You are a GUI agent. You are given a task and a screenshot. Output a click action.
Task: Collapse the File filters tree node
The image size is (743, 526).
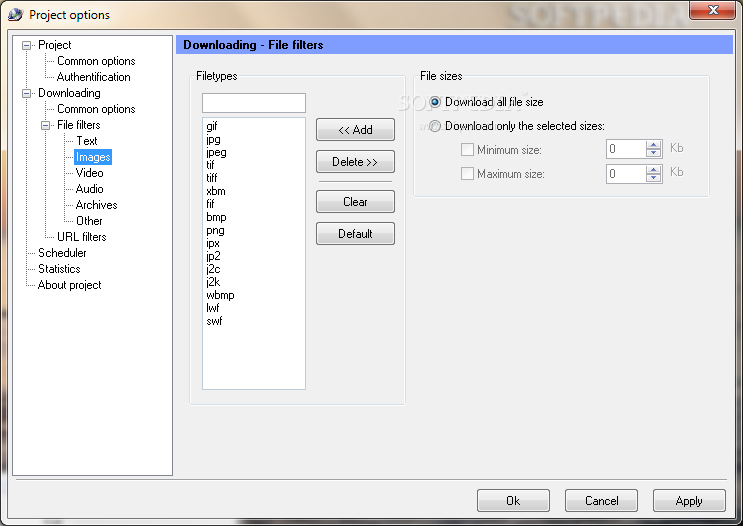click(x=45, y=126)
